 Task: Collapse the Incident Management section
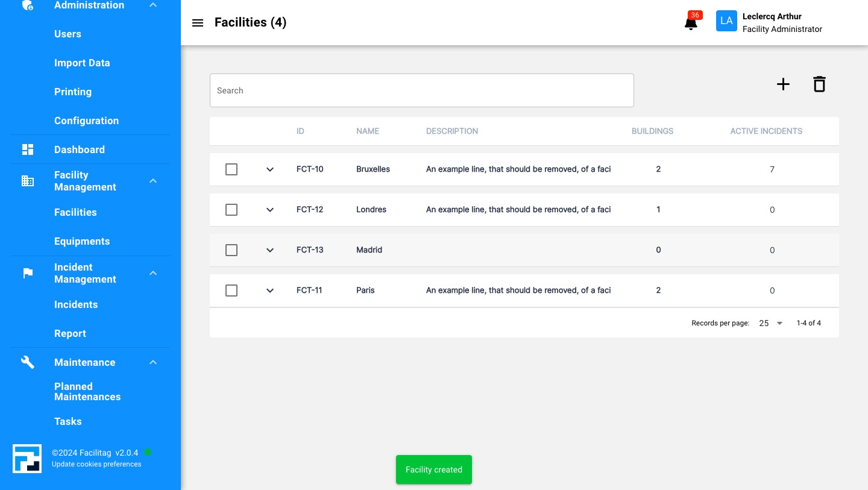(153, 273)
